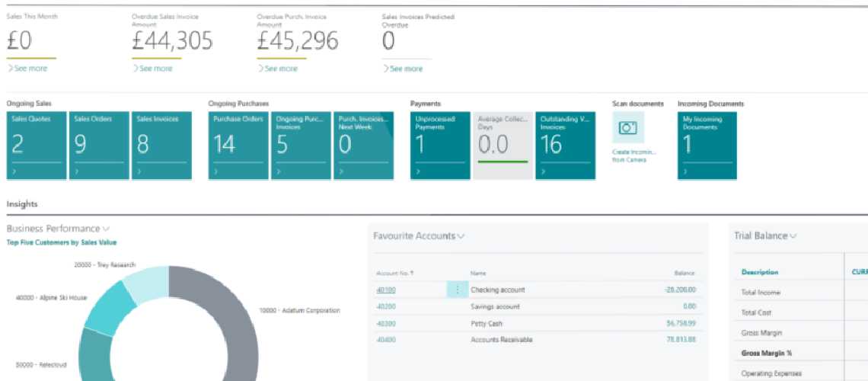Open the Sales Quotes tile
The height and width of the screenshot is (381, 868).
click(x=37, y=146)
